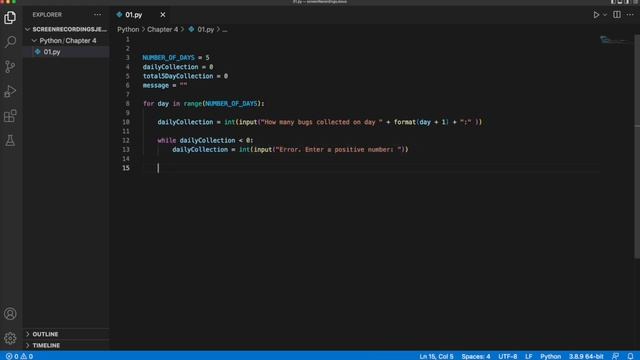Click on total5DayCollection = 0 line
The height and width of the screenshot is (360, 640).
[x=185, y=76]
